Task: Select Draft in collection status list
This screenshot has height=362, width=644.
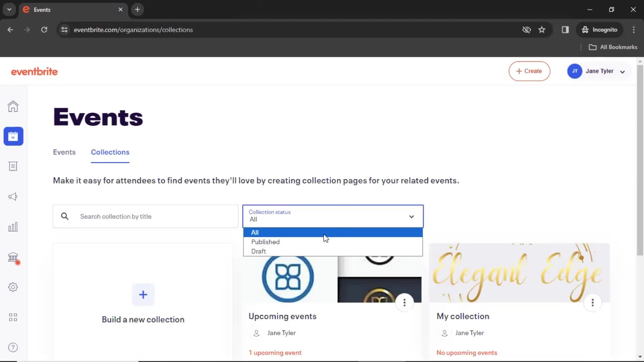Action: coord(333,251)
